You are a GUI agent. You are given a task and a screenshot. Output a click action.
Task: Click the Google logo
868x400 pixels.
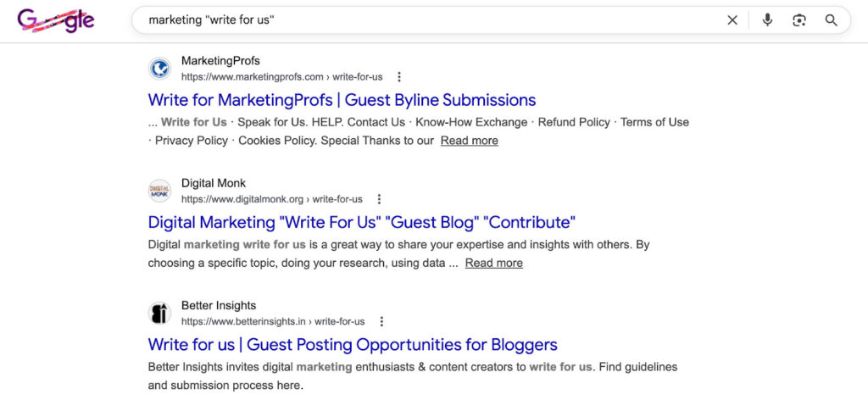tap(56, 20)
